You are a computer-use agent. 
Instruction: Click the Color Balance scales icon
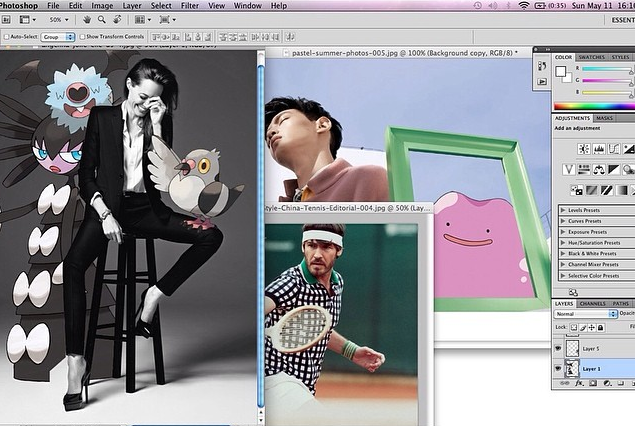coord(600,168)
